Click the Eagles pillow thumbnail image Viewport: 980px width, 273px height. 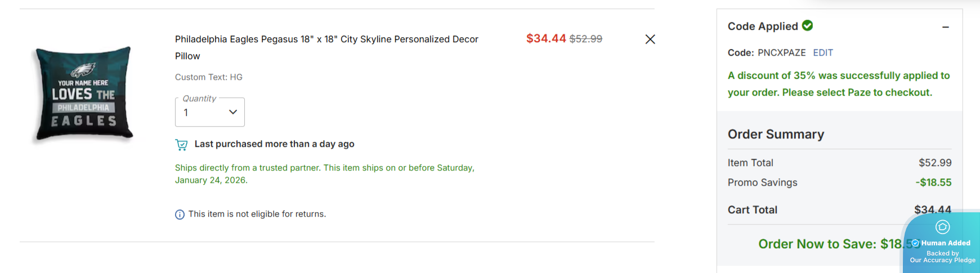pos(84,93)
